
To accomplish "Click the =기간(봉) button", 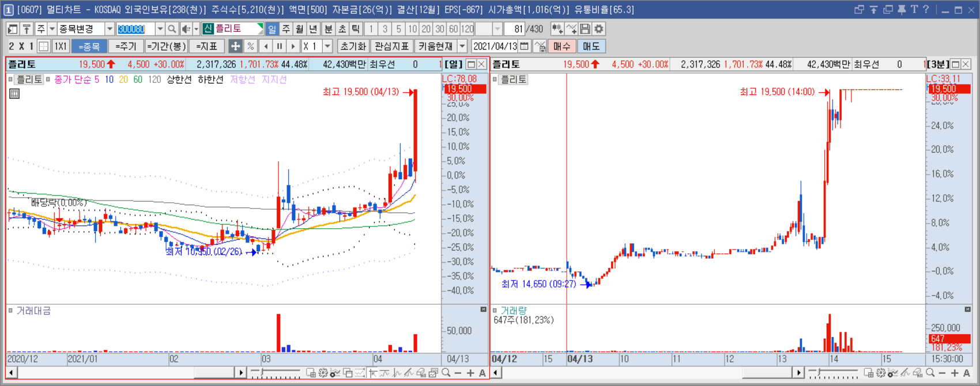I will tap(167, 46).
